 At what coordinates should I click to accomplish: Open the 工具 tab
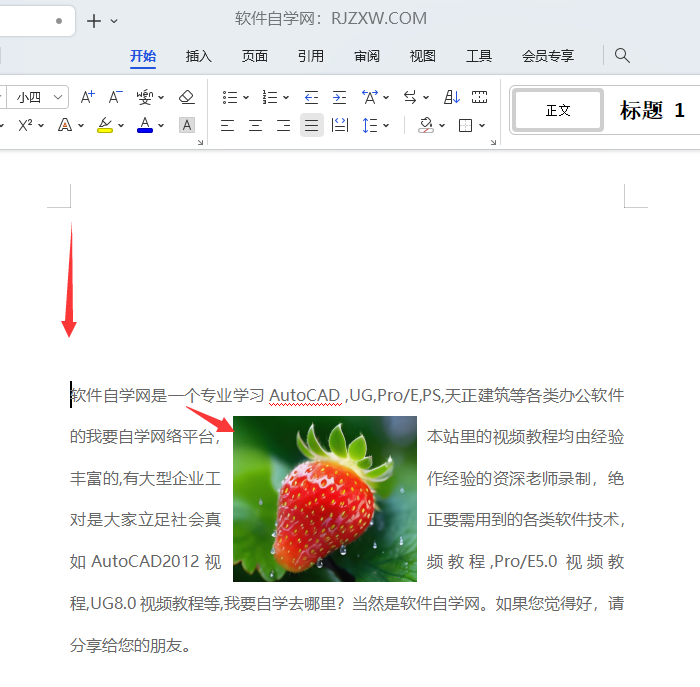(x=479, y=56)
